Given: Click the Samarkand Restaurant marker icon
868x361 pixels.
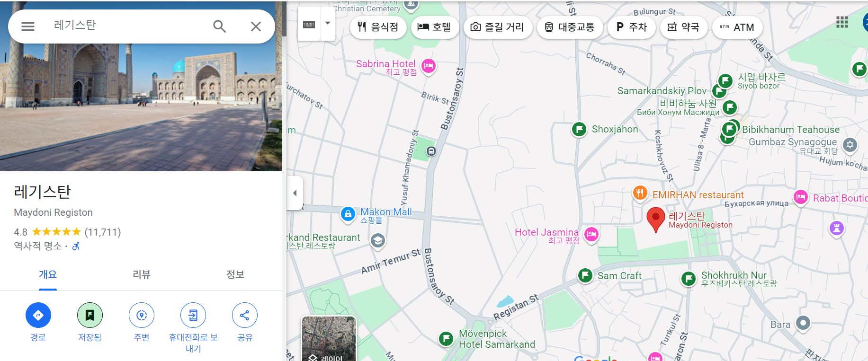Looking at the screenshot, I should pyautogui.click(x=377, y=241).
